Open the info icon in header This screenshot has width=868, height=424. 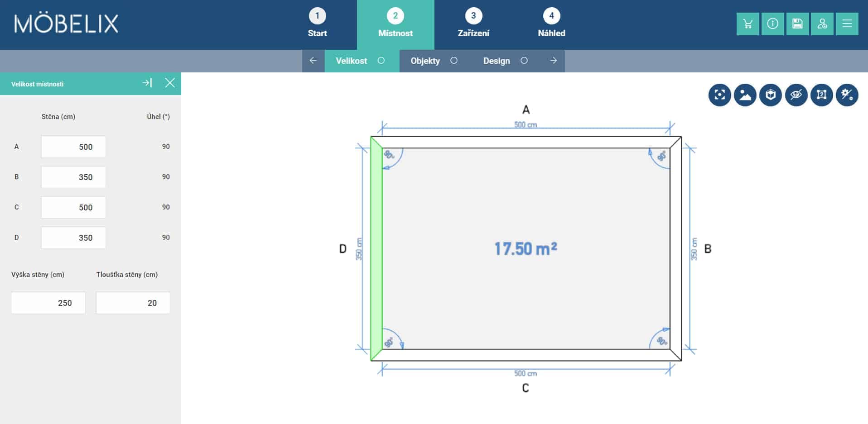[772, 24]
